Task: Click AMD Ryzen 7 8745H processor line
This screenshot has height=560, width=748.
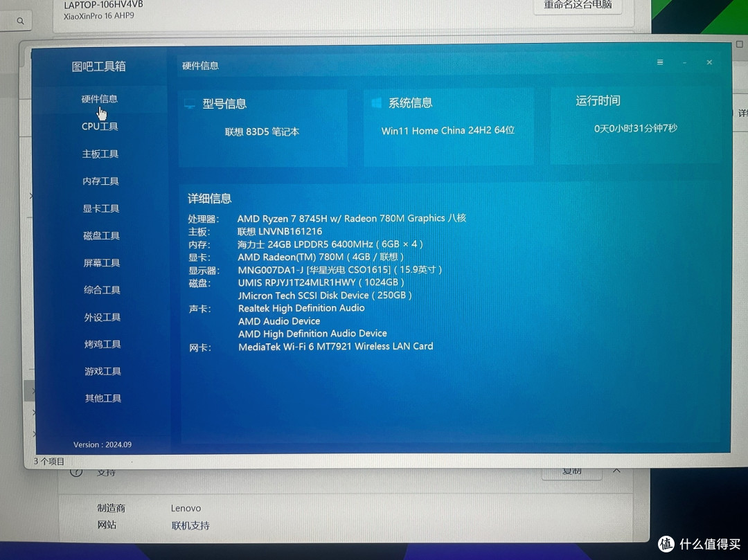Action: pyautogui.click(x=352, y=218)
